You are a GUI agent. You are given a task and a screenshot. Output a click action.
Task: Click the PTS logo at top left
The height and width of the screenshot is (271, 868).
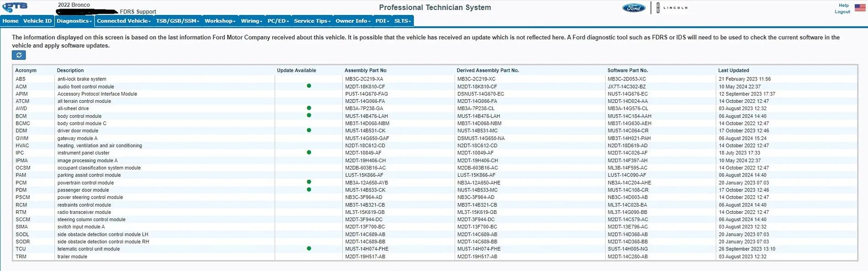[15, 7]
